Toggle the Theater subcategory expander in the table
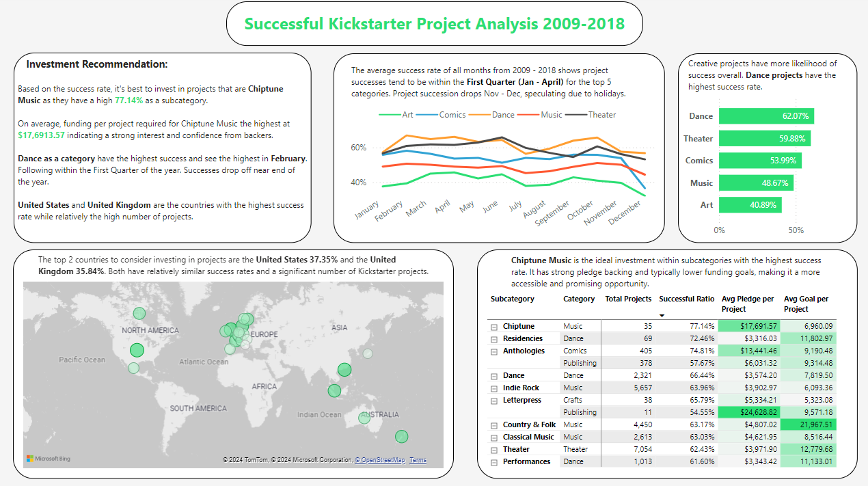Screen dimensions: 868x486 [493, 450]
